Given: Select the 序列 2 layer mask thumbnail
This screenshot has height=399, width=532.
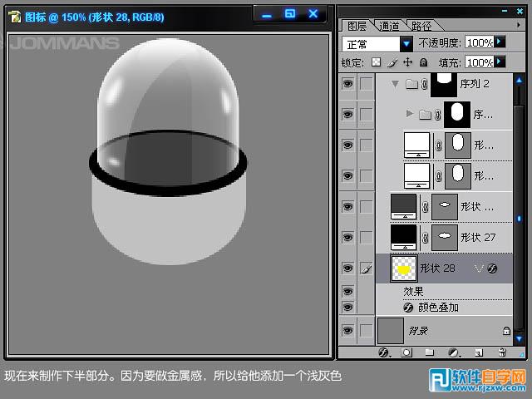Looking at the screenshot, I should (444, 85).
